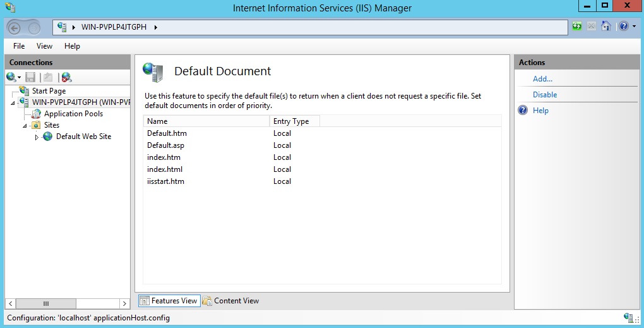Click the Forward navigation arrow
Image resolution: width=644 pixels, height=328 pixels.
[x=34, y=28]
